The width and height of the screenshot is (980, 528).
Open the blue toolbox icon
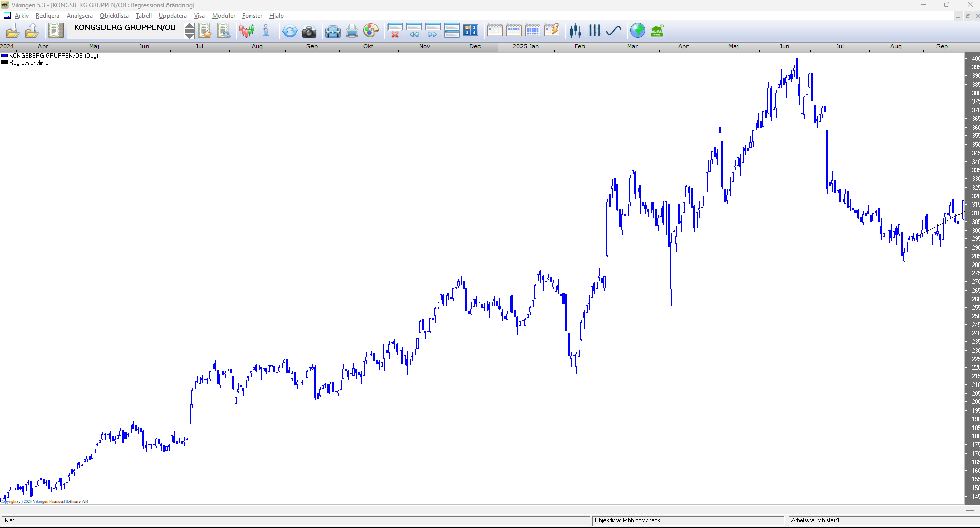pyautogui.click(x=332, y=32)
